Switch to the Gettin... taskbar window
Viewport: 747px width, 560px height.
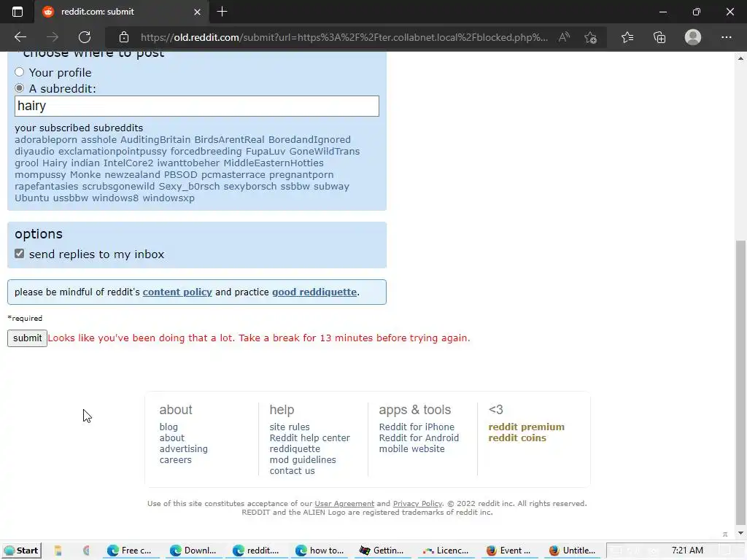tap(382, 551)
